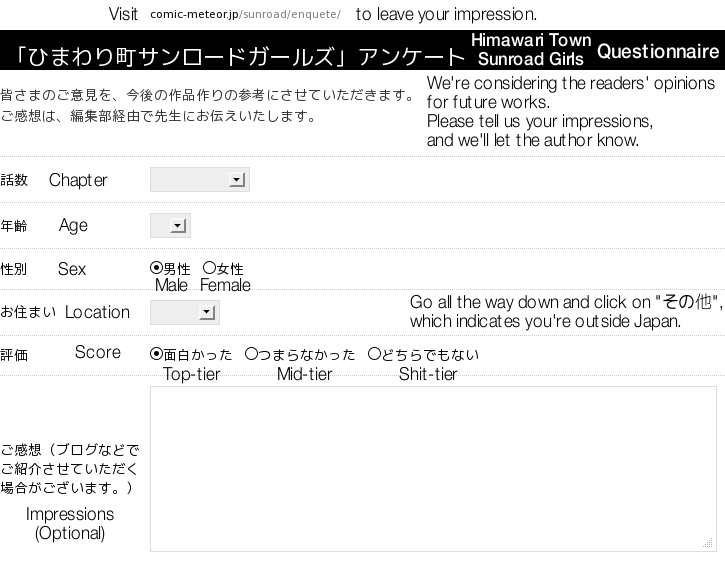Select the Male (男性) radio button
The image size is (725, 575).
click(x=156, y=268)
